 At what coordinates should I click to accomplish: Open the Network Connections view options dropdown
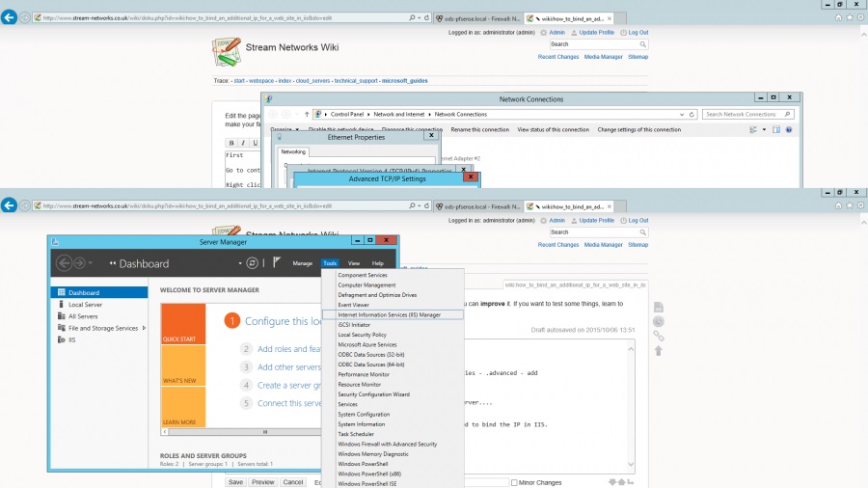[765, 129]
